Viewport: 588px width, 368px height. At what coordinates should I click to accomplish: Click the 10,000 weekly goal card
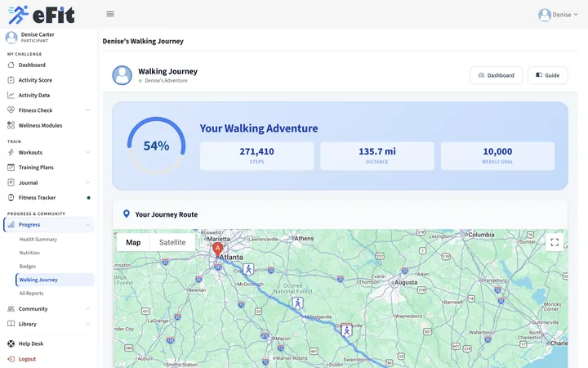click(x=497, y=156)
